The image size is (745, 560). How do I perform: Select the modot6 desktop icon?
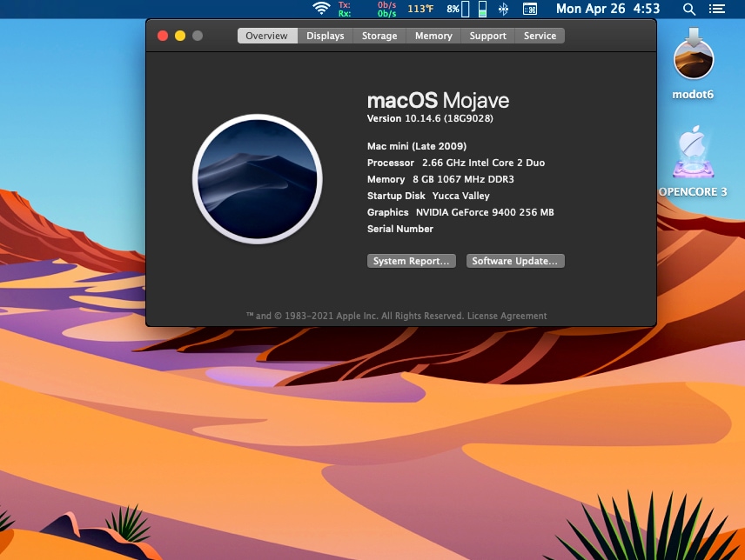click(693, 64)
